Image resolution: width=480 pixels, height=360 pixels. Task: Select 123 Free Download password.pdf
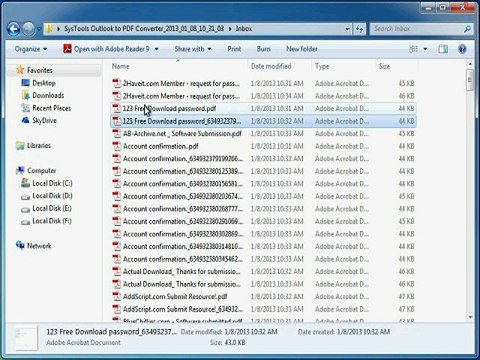(x=263, y=108)
